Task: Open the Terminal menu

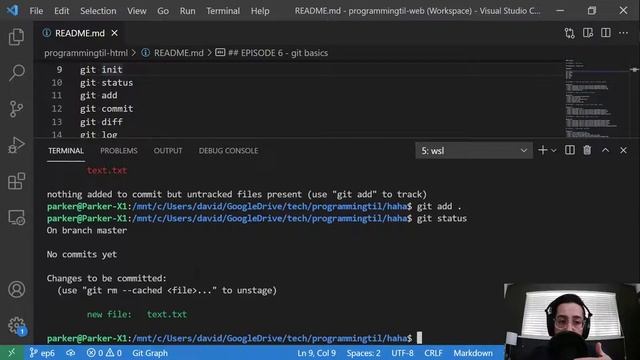Action: (223, 11)
